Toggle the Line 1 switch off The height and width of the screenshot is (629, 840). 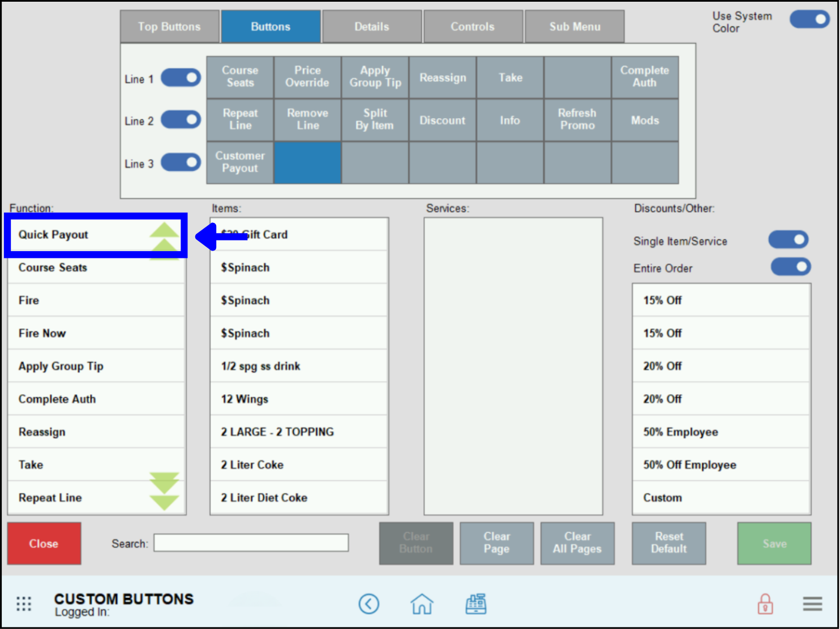click(181, 77)
